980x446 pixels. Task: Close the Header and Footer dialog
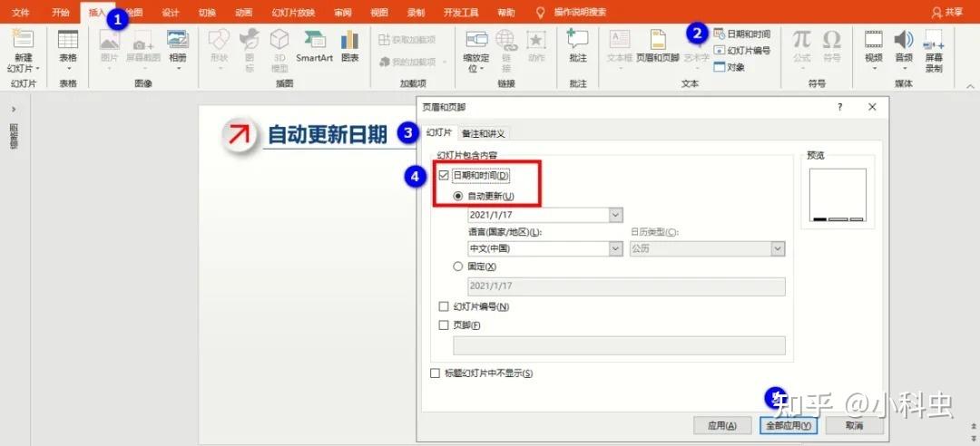(873, 108)
